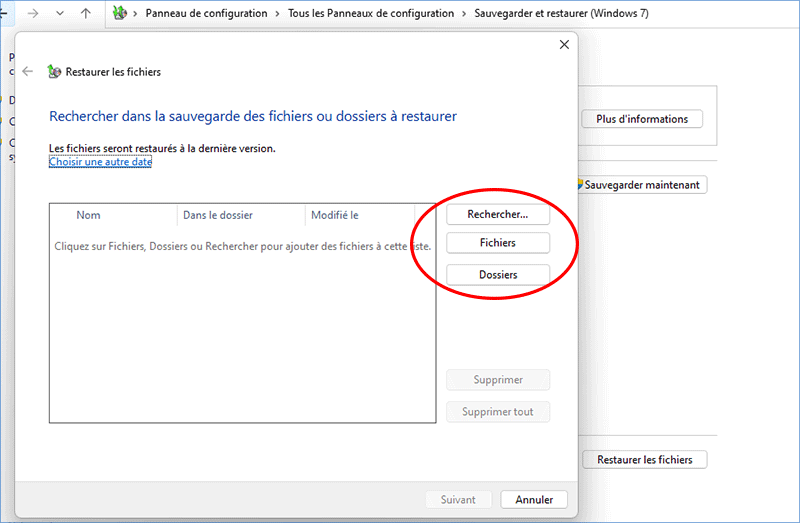Click the 'Rechercher dans la sauvegarde' heading
This screenshot has height=523, width=800.
point(253,116)
